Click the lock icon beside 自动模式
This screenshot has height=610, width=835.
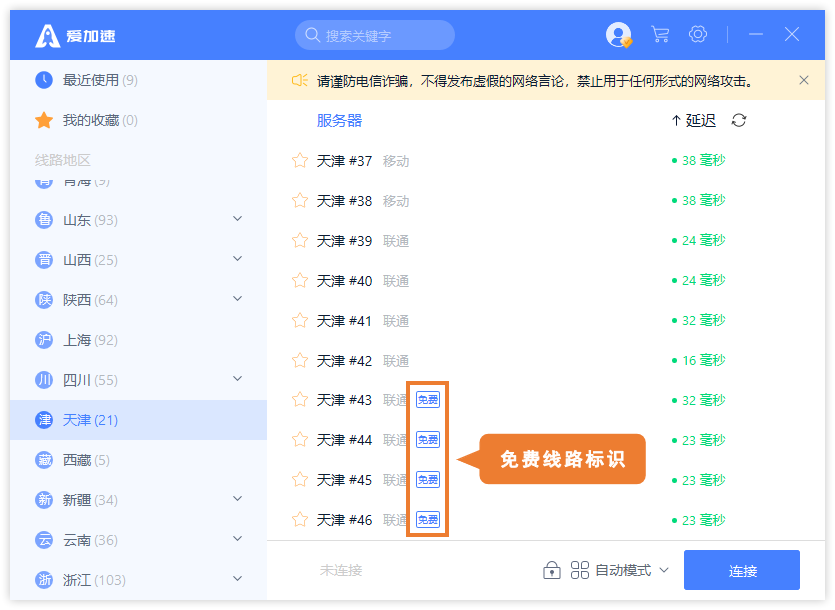552,570
